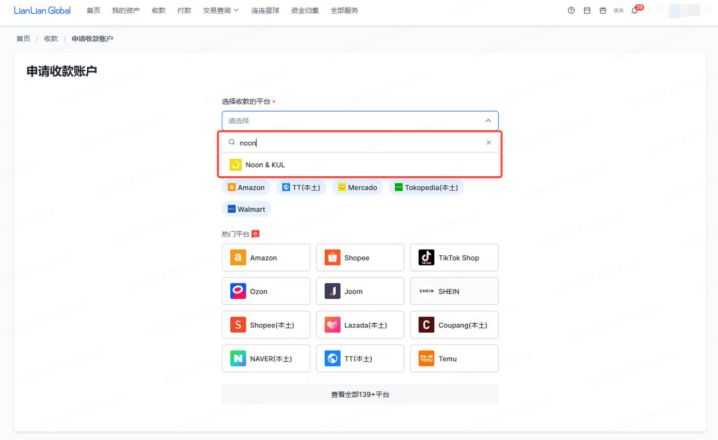Click the Amazon tag's small orange icon
718x440 pixels.
pos(232,187)
